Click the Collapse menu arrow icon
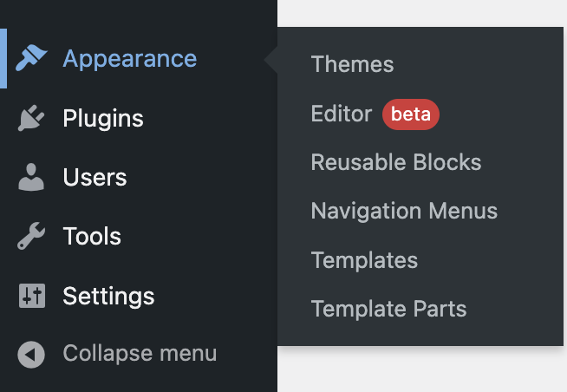 pyautogui.click(x=31, y=354)
